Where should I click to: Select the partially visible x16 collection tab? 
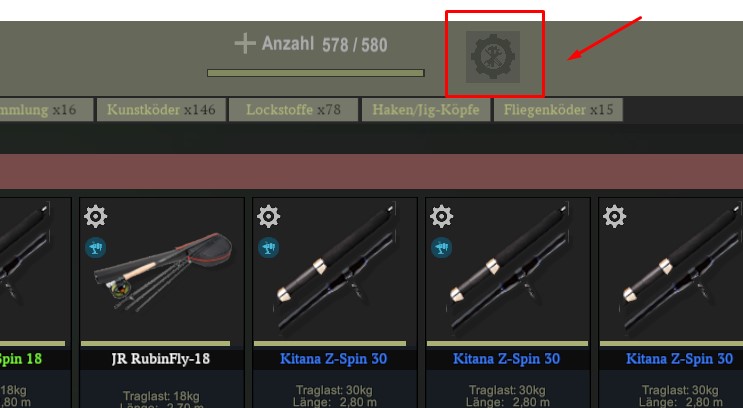tap(46, 110)
